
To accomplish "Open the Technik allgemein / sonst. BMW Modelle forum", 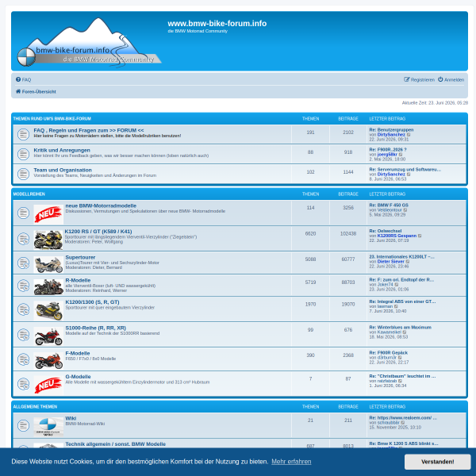I will tap(115, 444).
